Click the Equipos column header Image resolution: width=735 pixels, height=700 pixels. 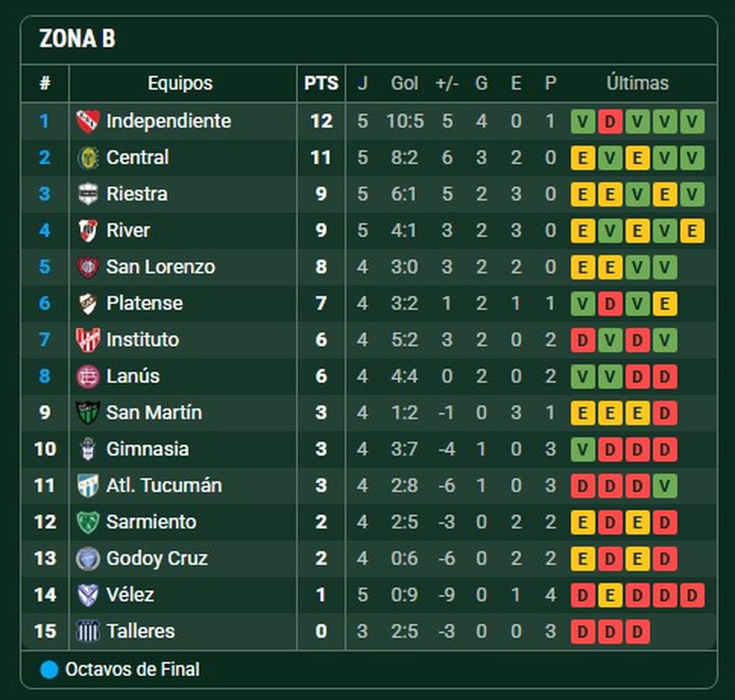click(x=180, y=83)
